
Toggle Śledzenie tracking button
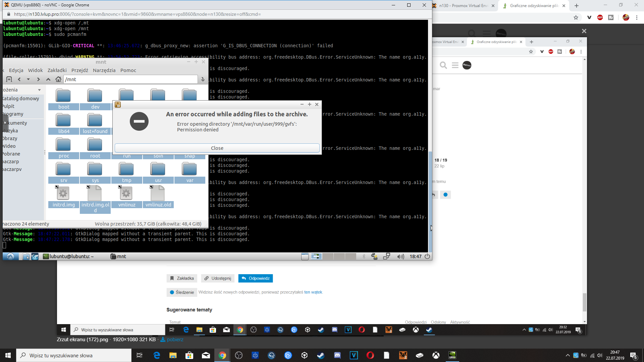[x=181, y=292]
